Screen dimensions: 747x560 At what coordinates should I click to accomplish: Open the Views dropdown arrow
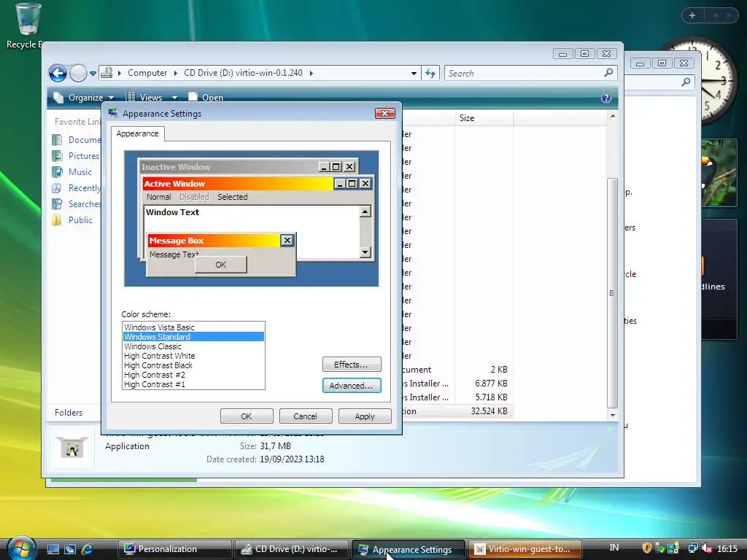175,98
